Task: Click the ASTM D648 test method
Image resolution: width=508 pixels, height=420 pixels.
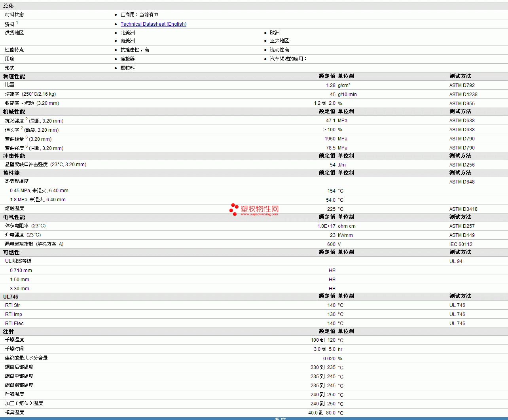Action: 462,182
